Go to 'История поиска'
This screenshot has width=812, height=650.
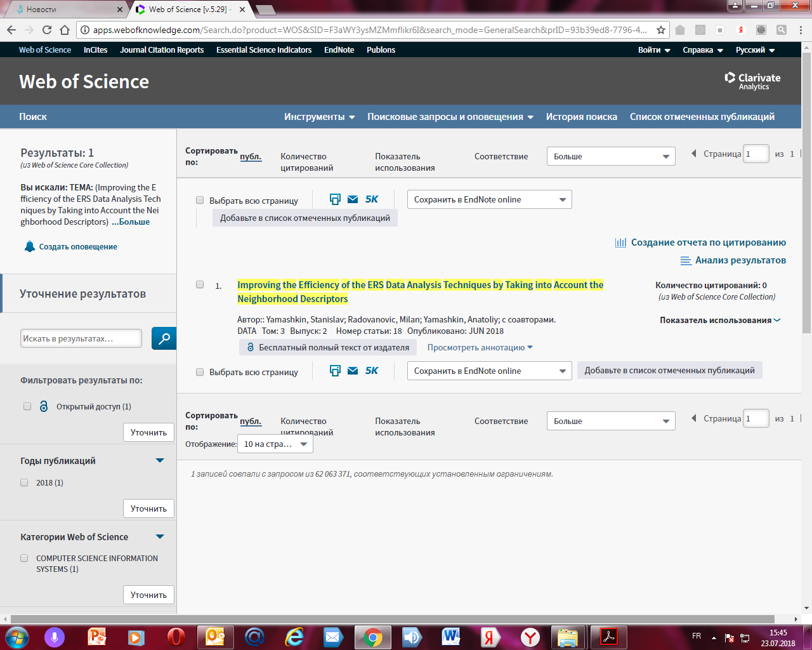pos(581,117)
